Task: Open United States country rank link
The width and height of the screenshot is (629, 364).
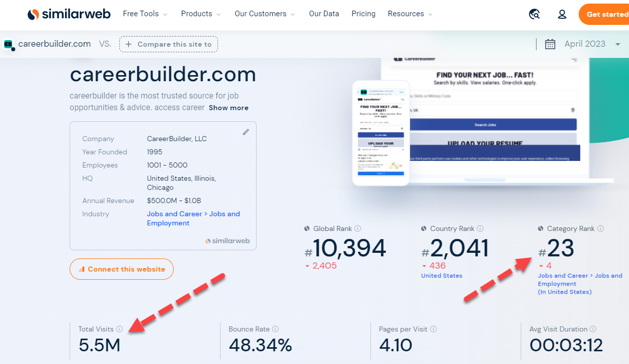Action: [442, 276]
